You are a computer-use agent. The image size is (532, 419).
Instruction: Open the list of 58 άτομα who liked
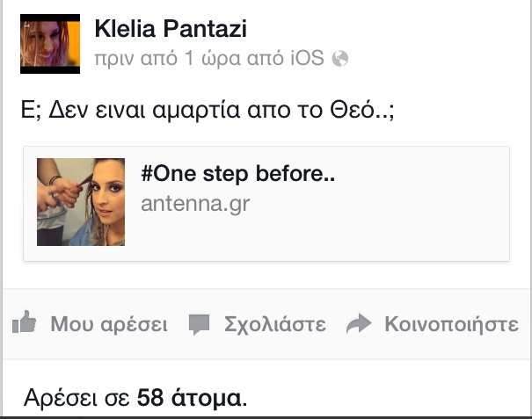(192, 397)
